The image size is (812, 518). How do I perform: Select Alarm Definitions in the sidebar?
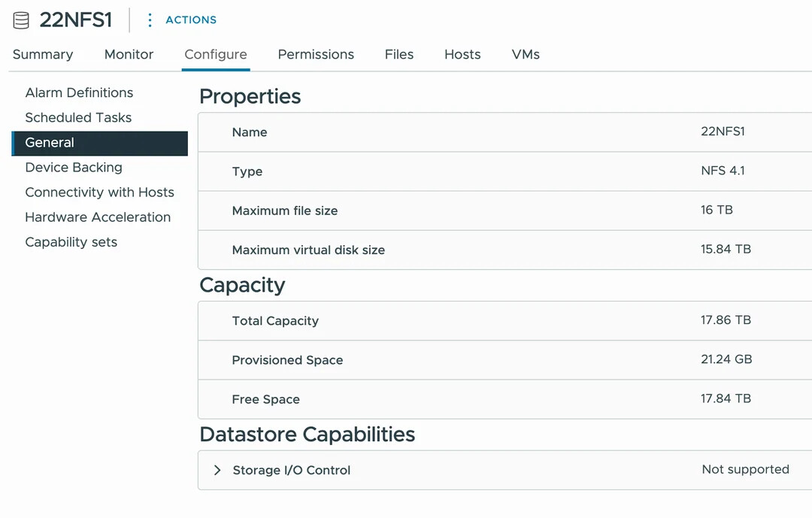[79, 93]
